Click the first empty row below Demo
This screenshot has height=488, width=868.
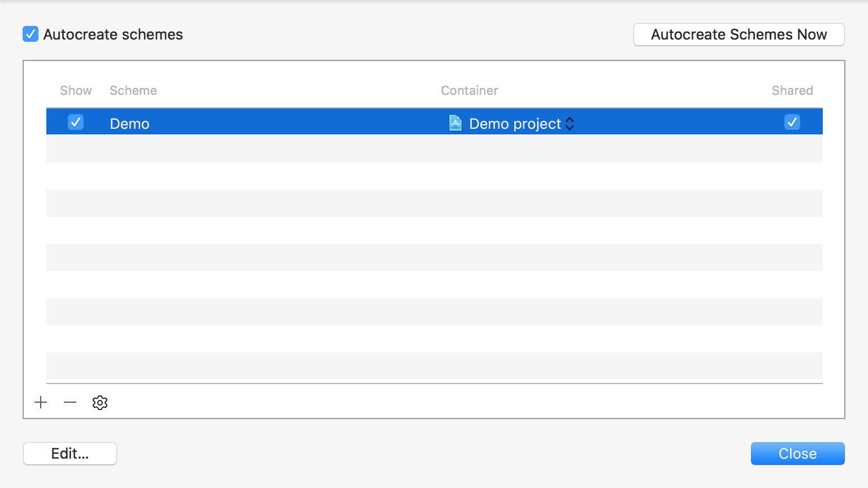[x=434, y=149]
